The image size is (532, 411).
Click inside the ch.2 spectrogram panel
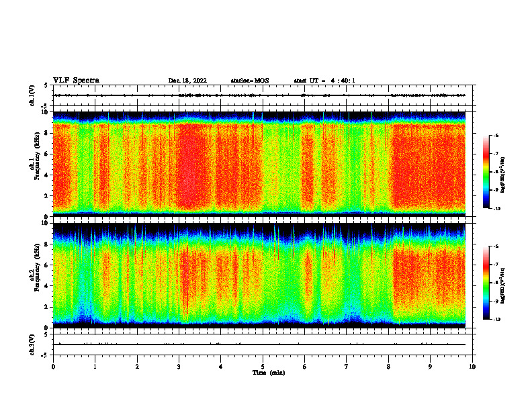click(259, 275)
